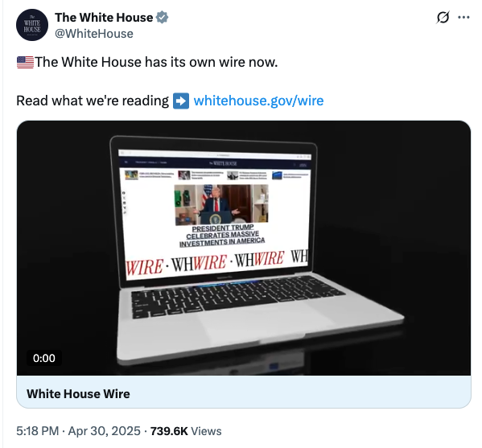Viewport: 482px width, 448px height.
Task: View the 739.6K Views analytics
Action: 186,431
